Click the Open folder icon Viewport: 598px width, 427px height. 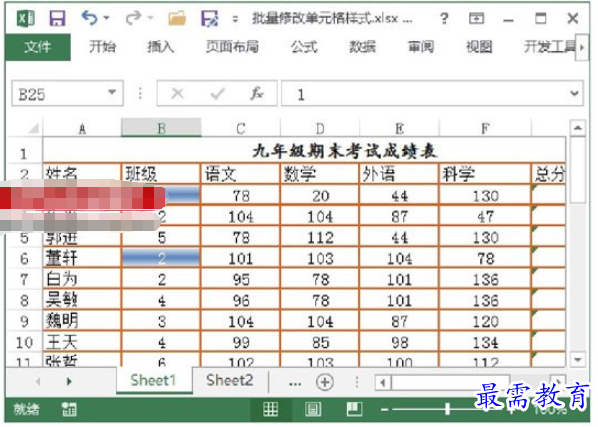click(177, 18)
